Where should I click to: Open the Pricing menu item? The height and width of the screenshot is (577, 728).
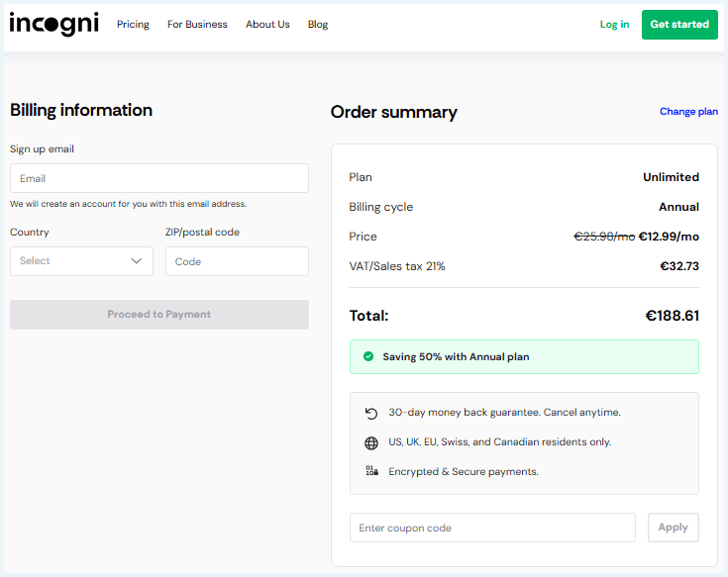pos(133,24)
